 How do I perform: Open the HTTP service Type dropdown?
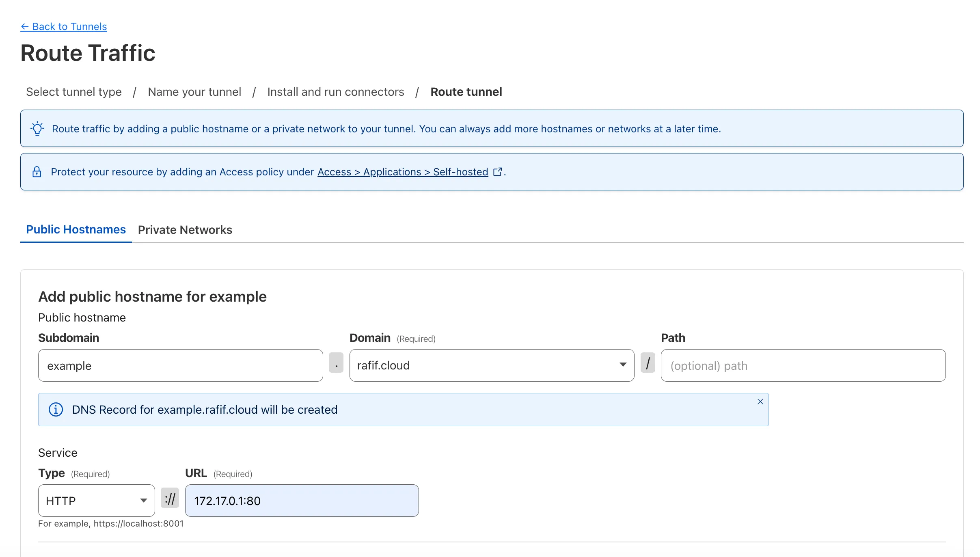tap(96, 501)
